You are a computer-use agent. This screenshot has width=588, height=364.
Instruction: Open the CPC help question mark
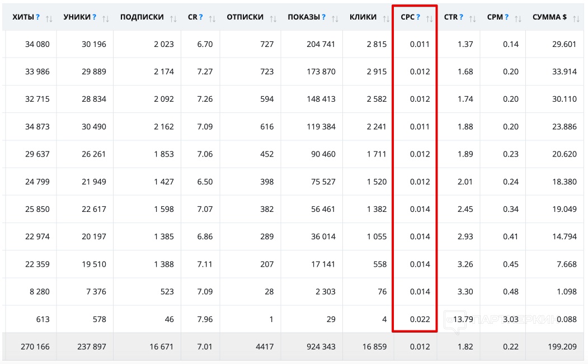[x=418, y=17]
